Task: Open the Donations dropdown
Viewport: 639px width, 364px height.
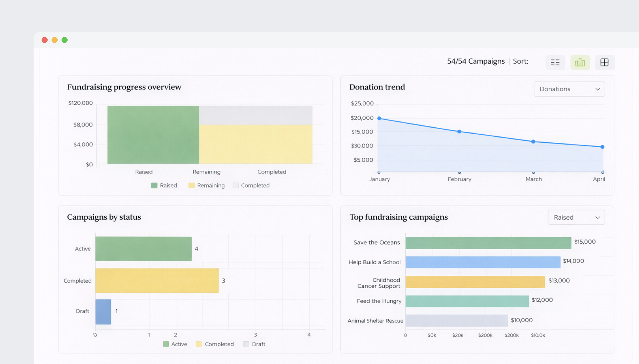Action: coord(569,89)
